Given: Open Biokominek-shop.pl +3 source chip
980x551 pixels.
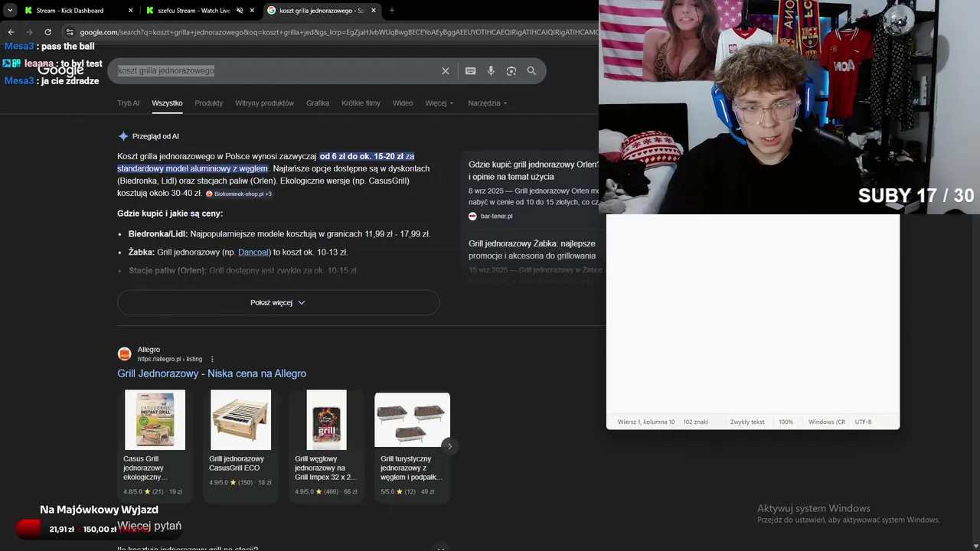Looking at the screenshot, I should [239, 194].
